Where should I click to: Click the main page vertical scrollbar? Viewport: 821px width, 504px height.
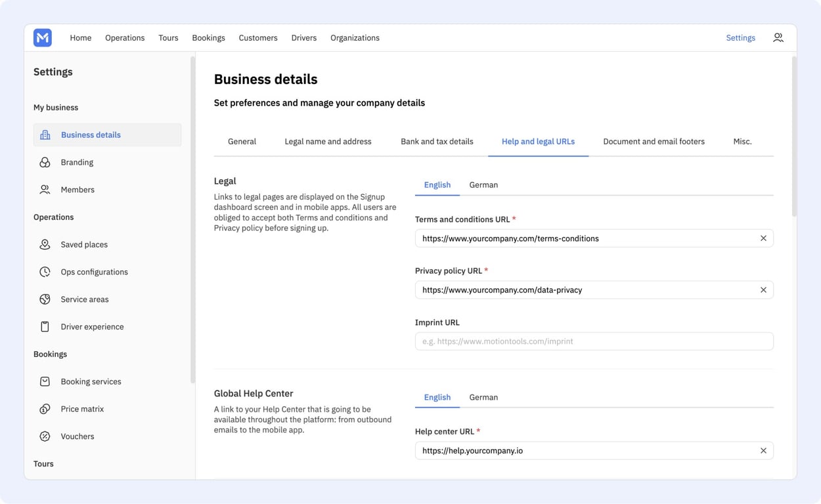click(794, 136)
